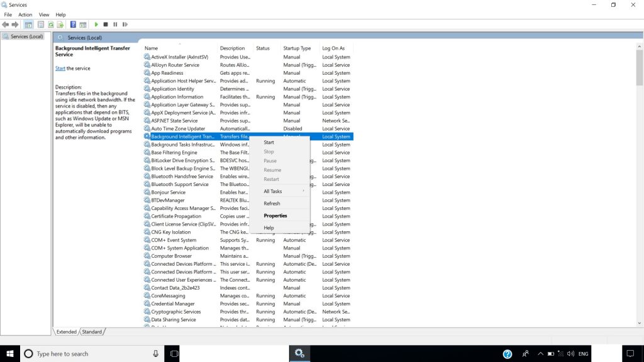
Task: Switch to the Standard tab
Action: tap(92, 332)
